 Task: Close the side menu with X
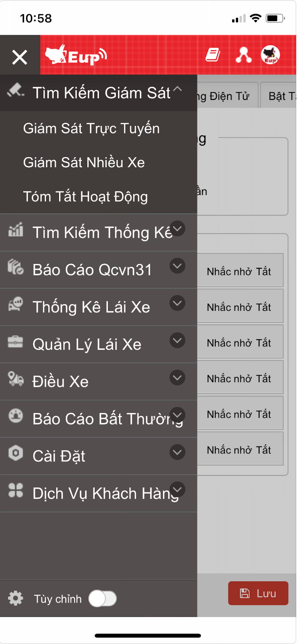click(x=20, y=57)
